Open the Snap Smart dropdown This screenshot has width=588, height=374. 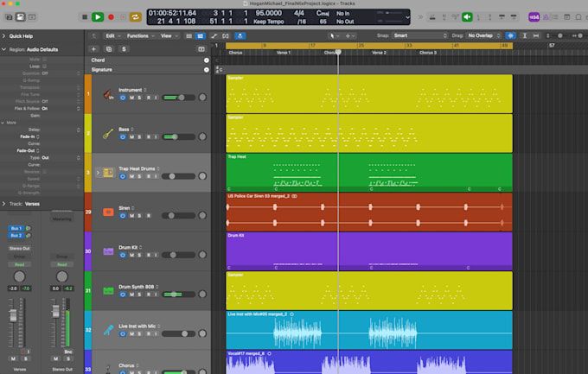(x=419, y=35)
